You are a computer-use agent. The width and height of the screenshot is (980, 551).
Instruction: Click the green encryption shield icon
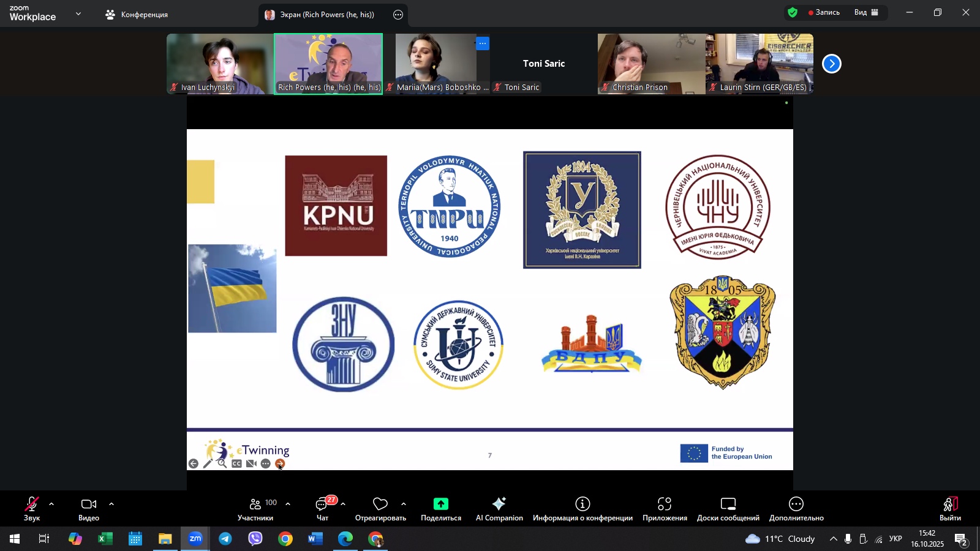tap(793, 12)
